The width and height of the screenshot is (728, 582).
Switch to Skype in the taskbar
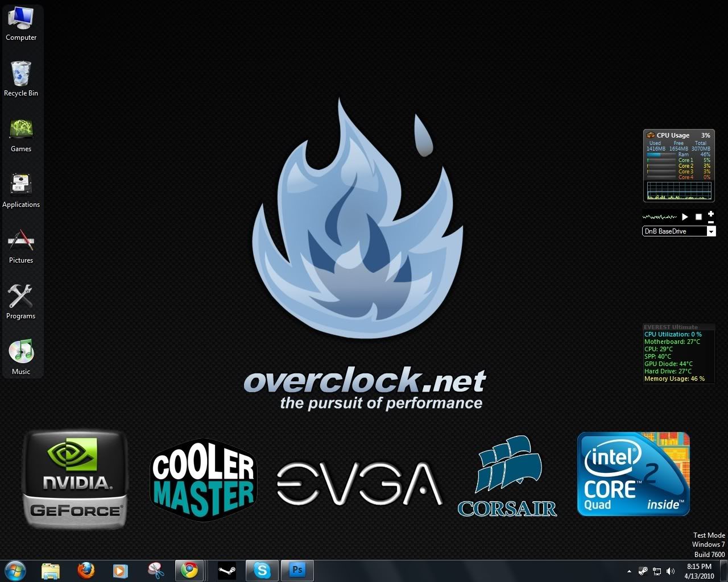262,571
